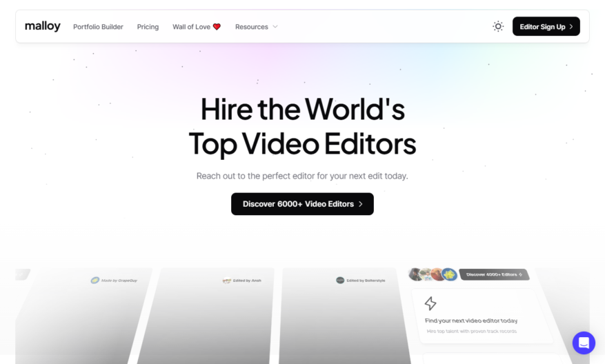
Task: Open the Ansh video preview card
Action: click(206, 316)
